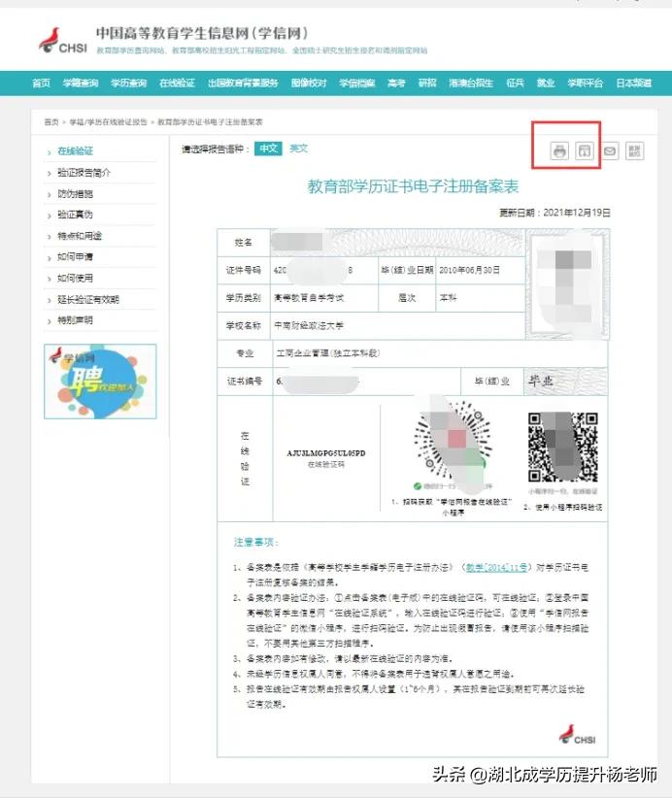Open 学信档案 navigation item
Viewport: 672px width, 798px height.
pyautogui.click(x=356, y=83)
